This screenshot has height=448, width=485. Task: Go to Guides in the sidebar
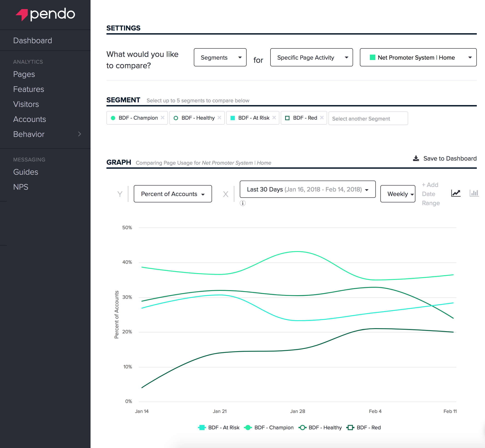point(26,172)
